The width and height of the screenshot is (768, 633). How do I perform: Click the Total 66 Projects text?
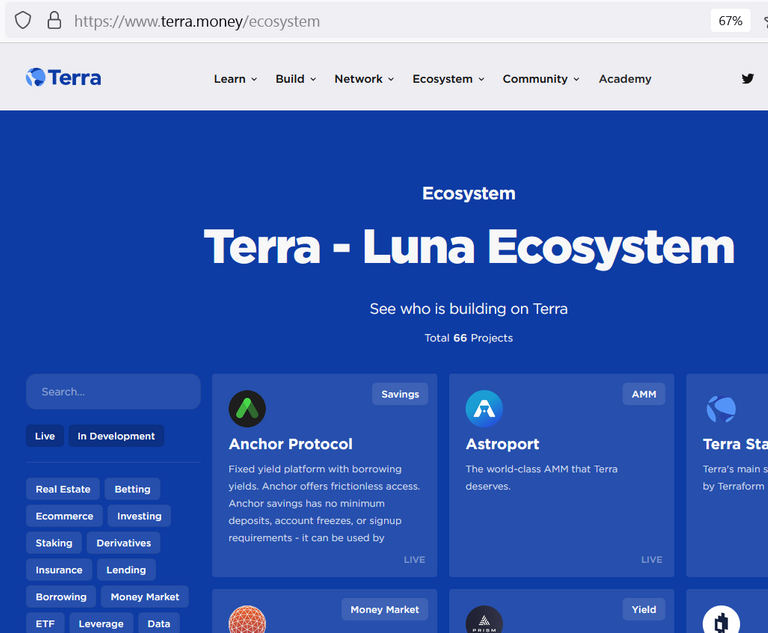point(468,338)
